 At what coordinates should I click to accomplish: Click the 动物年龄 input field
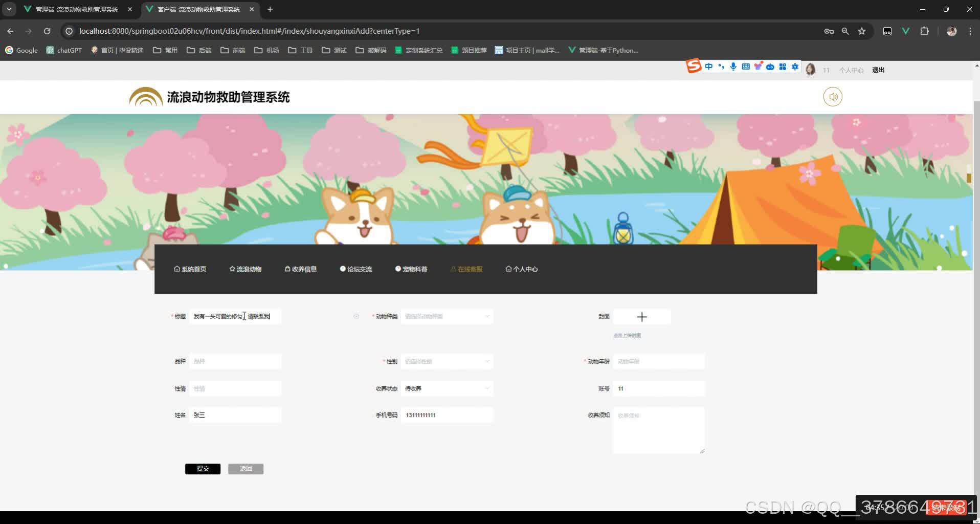(659, 361)
